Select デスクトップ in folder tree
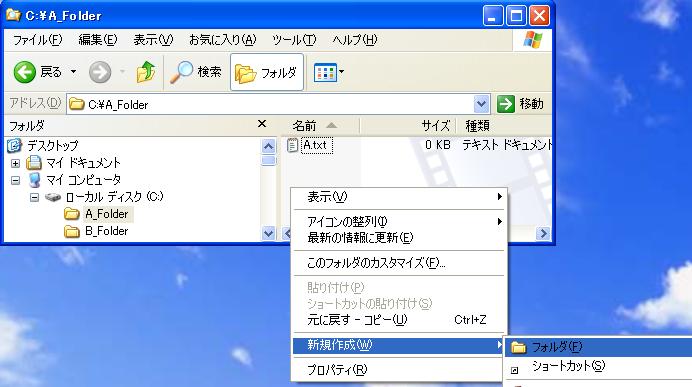 pos(53,145)
